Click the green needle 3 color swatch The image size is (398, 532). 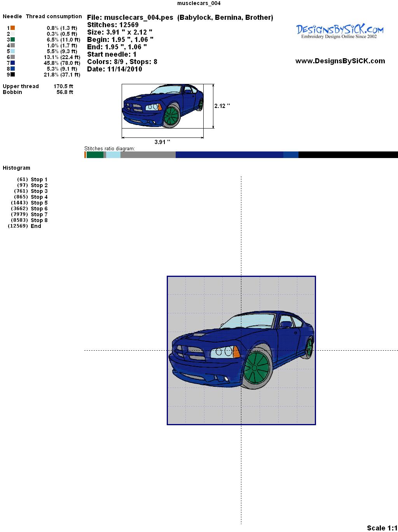coord(13,40)
